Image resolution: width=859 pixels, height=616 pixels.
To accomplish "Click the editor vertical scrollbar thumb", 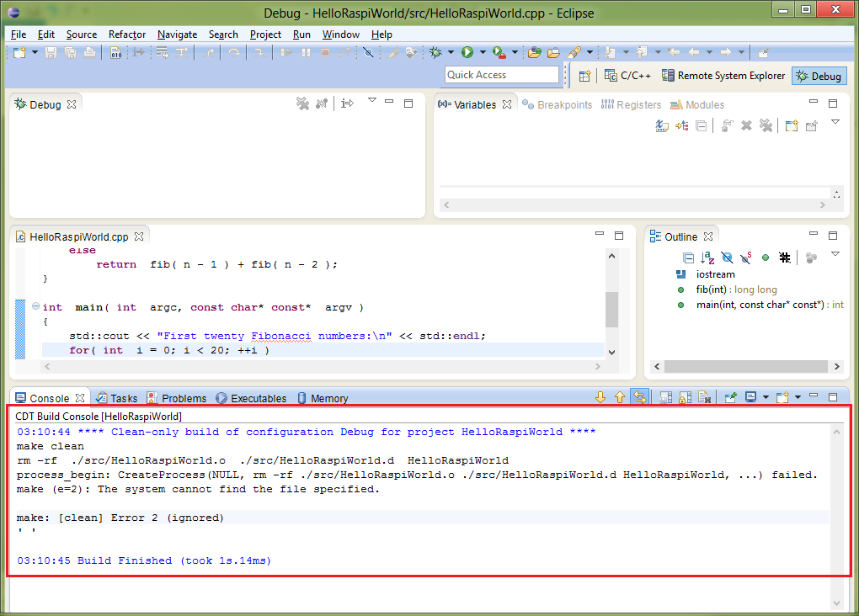I will [612, 310].
